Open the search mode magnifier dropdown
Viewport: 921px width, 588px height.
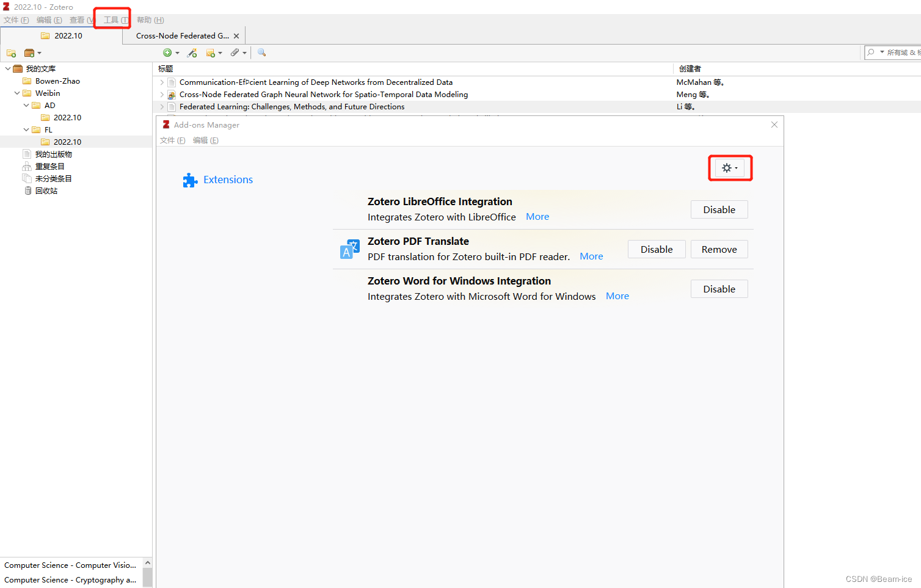[x=875, y=53]
